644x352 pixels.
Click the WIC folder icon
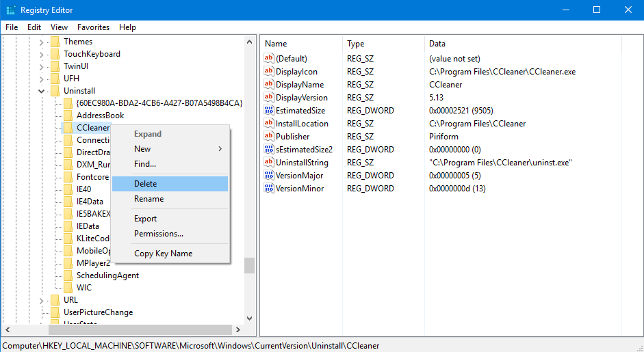[x=68, y=288]
